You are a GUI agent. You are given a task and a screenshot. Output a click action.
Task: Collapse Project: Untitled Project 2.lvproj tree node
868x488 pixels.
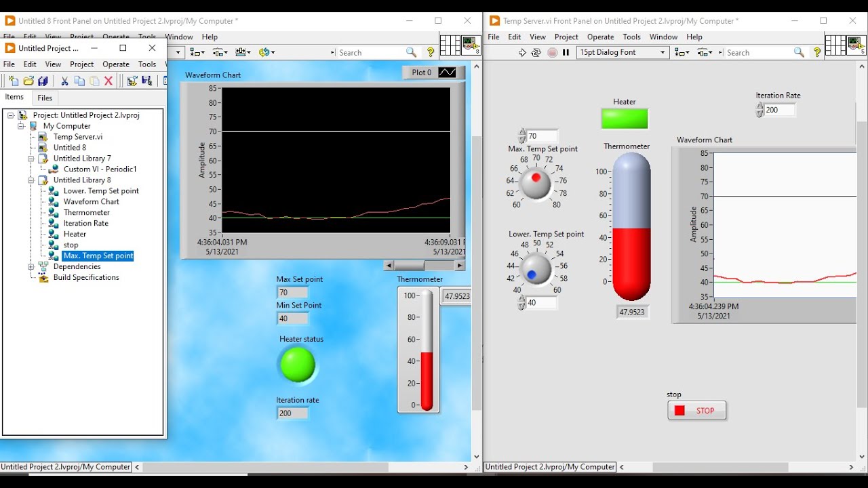tap(11, 115)
